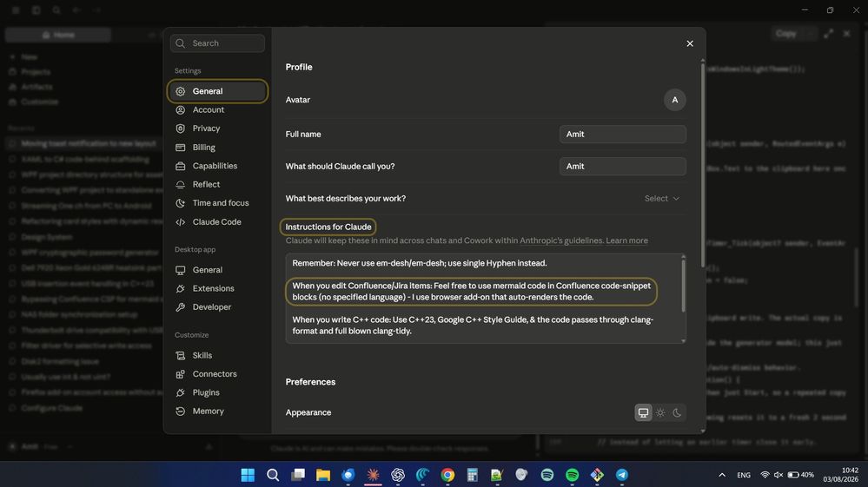
Task: Click the gear icon next to General under Settings
Action: coord(181,92)
